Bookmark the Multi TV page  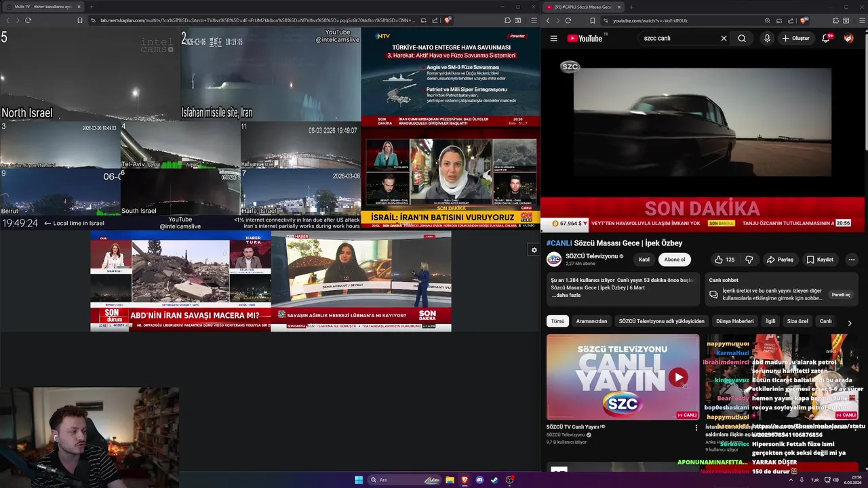79,20
